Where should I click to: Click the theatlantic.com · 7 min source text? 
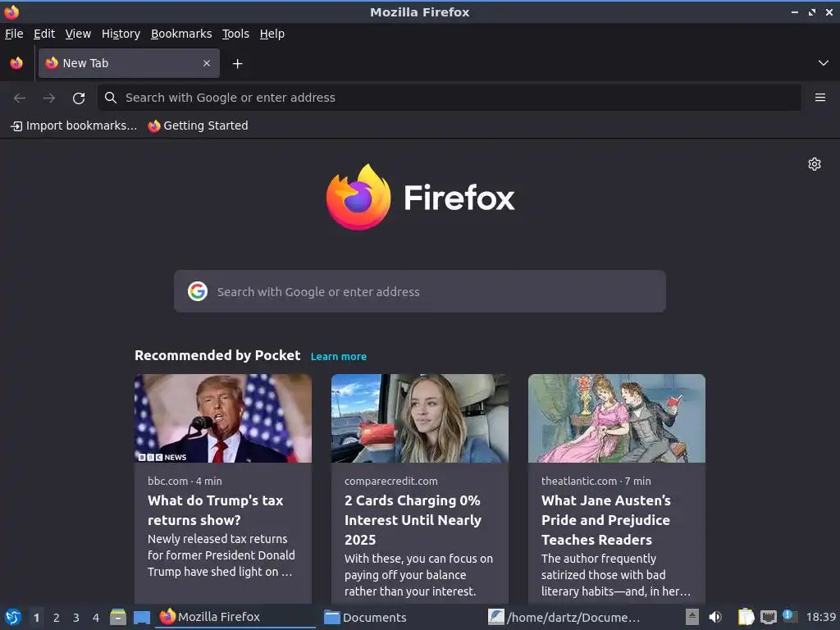[596, 481]
